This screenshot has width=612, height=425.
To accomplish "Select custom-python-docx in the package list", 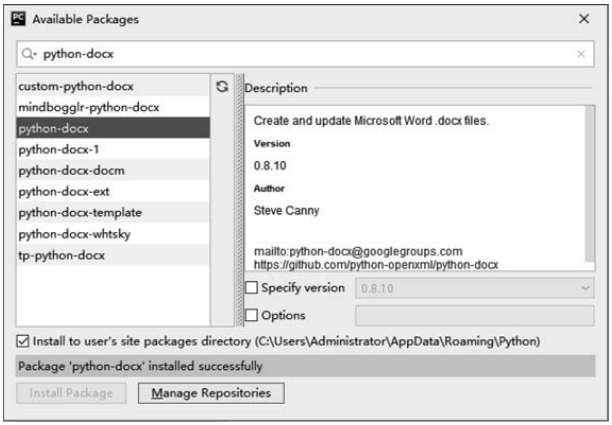I will point(75,86).
